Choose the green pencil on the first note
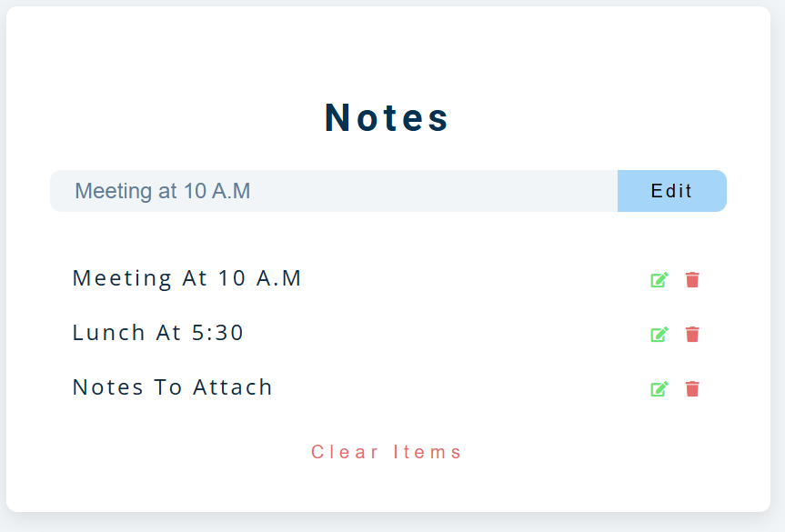 (x=659, y=280)
